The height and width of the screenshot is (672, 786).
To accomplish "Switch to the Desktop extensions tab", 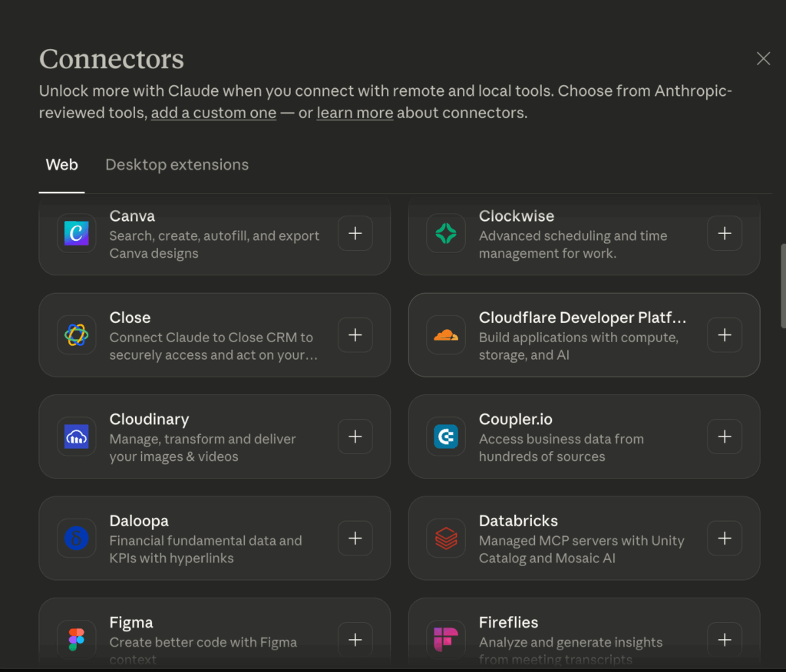I will [177, 165].
